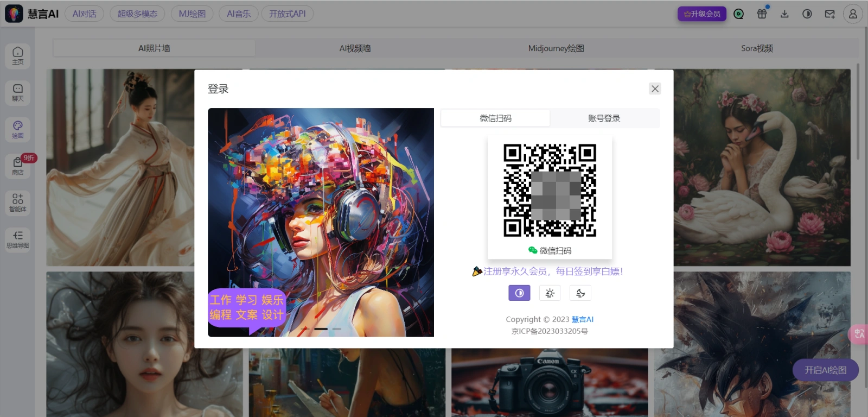
Task: Switch to 微信扫码 login tab
Action: (x=495, y=118)
